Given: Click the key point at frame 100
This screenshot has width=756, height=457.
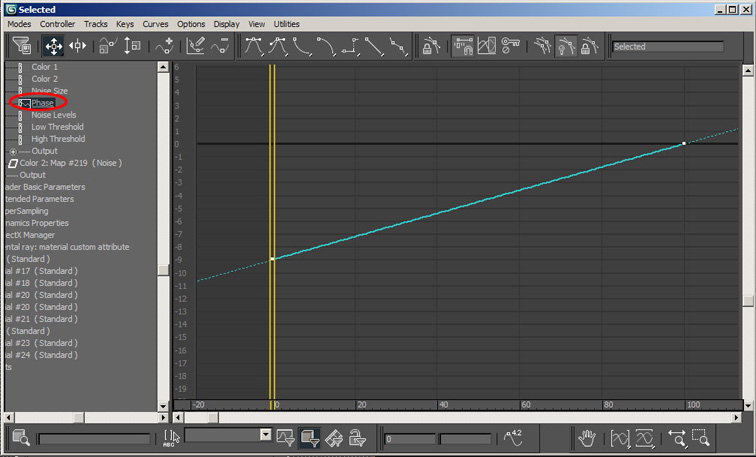Looking at the screenshot, I should pyautogui.click(x=684, y=143).
